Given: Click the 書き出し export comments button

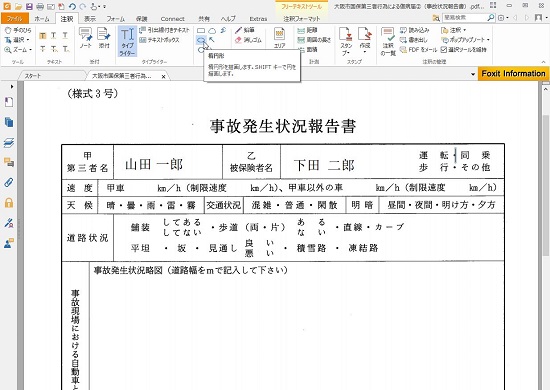Looking at the screenshot, I should tap(414, 40).
